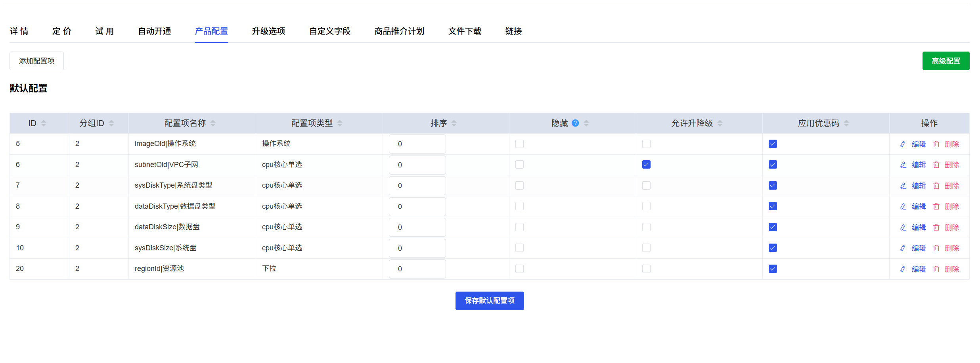
Task: Click the edit pencil icon for imageOid row
Action: [903, 144]
